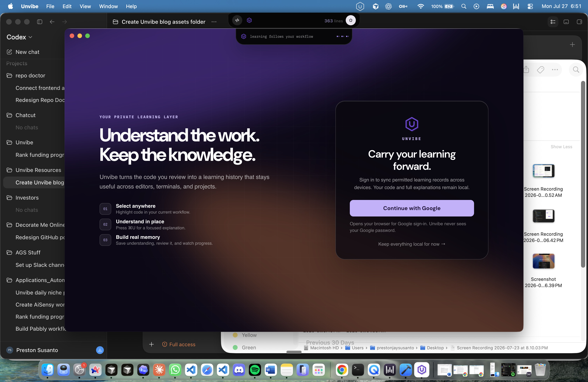Open the Edit menu
Viewport: 588px width, 382px height.
(x=67, y=6)
